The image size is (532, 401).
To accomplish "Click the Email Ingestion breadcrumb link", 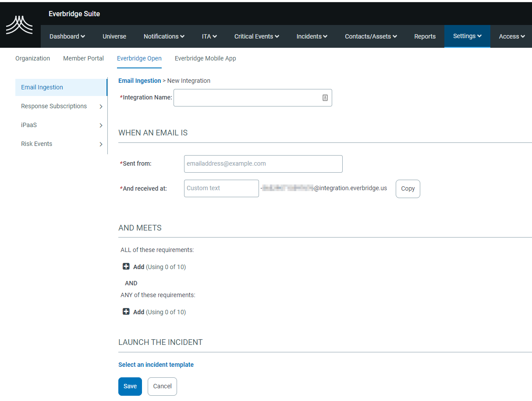I will click(x=140, y=81).
